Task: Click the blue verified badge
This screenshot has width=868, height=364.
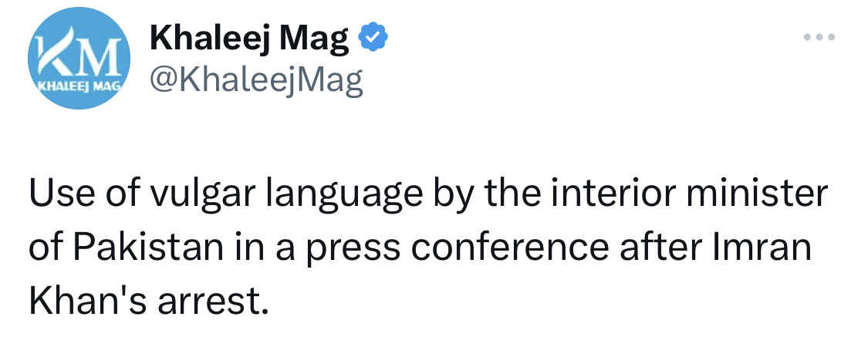Action: 373,36
